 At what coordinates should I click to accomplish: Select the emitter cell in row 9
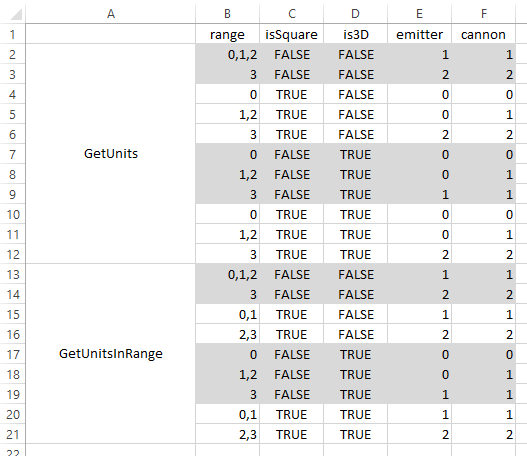point(419,194)
